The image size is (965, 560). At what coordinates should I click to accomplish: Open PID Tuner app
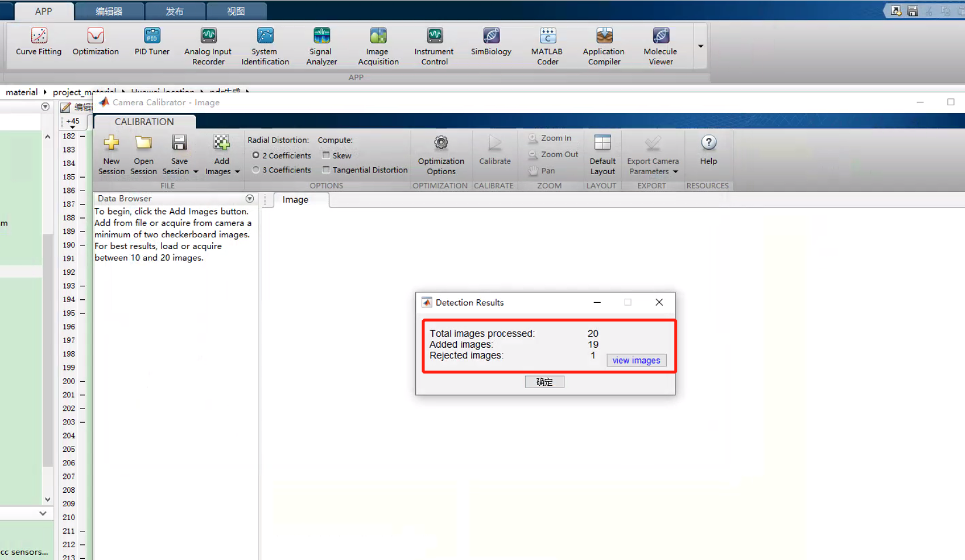click(152, 42)
